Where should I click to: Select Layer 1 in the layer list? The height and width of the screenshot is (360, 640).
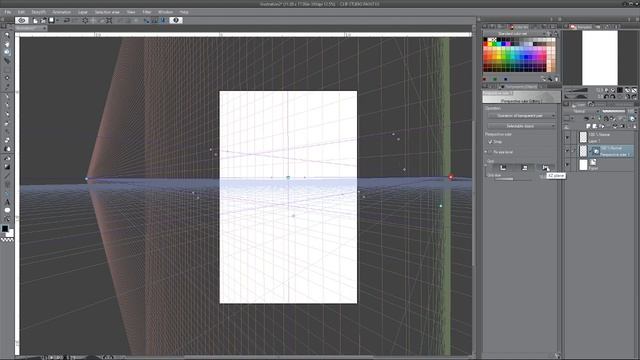point(606,138)
